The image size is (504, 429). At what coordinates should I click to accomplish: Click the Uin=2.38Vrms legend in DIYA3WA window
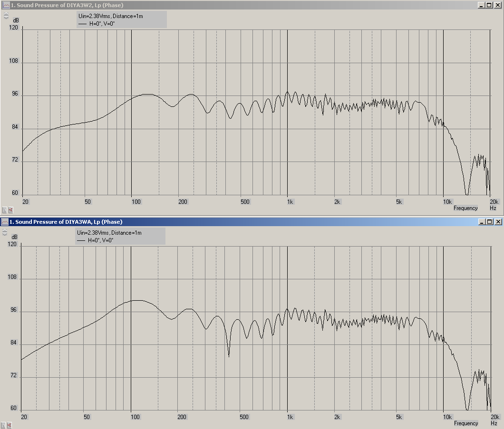click(109, 233)
